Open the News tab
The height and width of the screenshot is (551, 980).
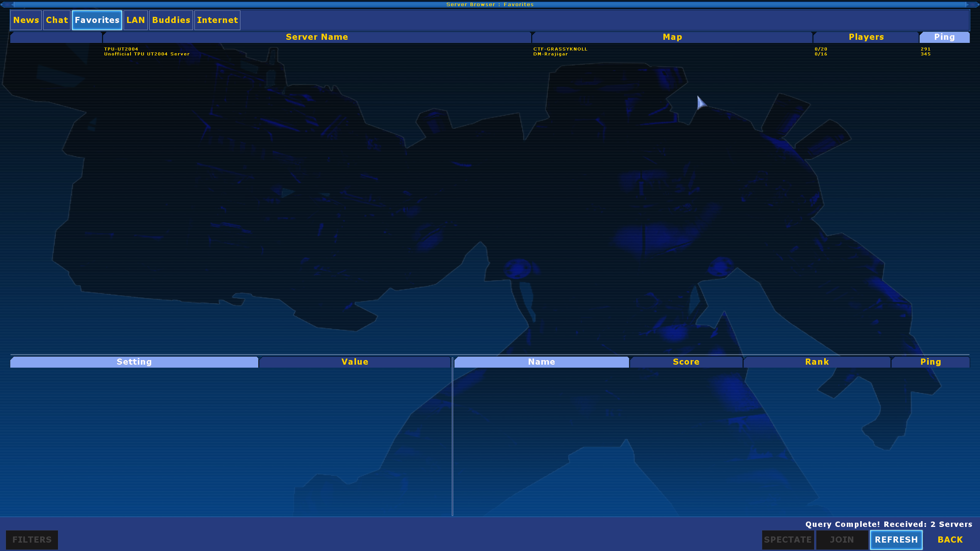pyautogui.click(x=26, y=20)
